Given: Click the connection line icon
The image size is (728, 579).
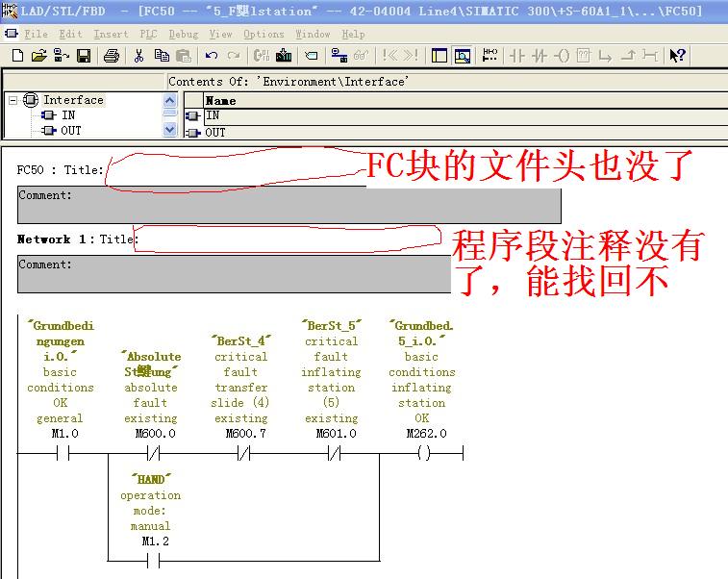Looking at the screenshot, I should [650, 56].
